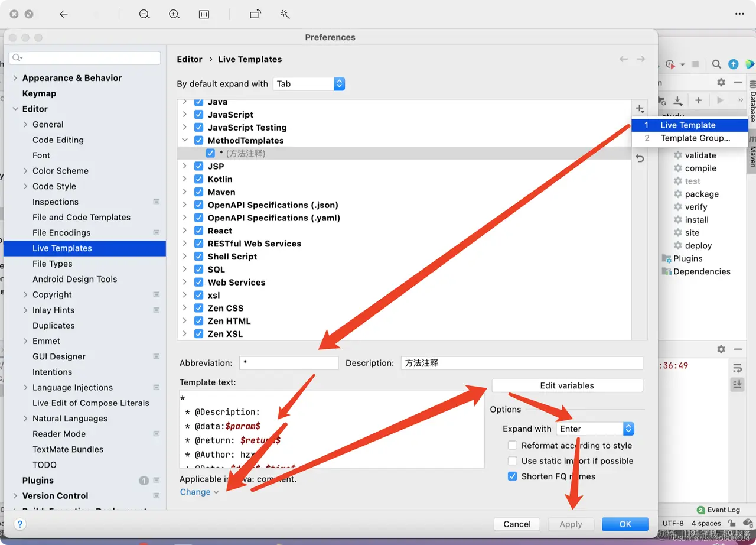The image size is (756, 545).
Task: Toggle the Kotlin group checkbox
Action: (x=198, y=179)
